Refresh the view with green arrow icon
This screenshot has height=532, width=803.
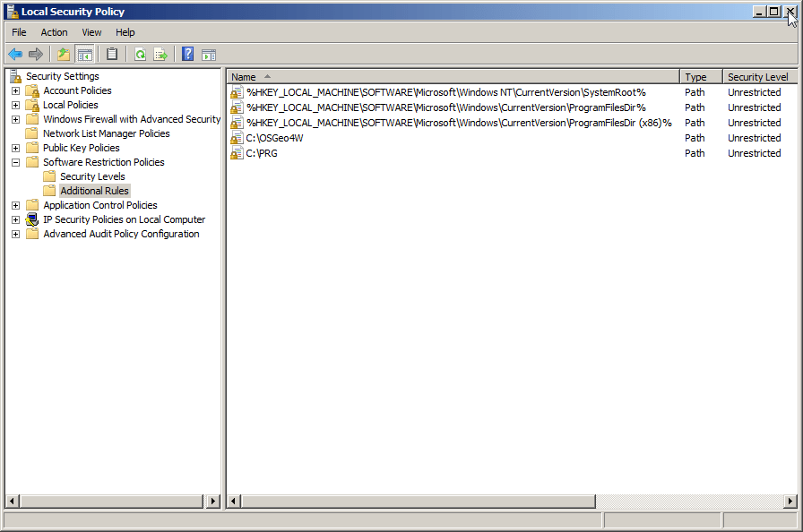coord(141,54)
